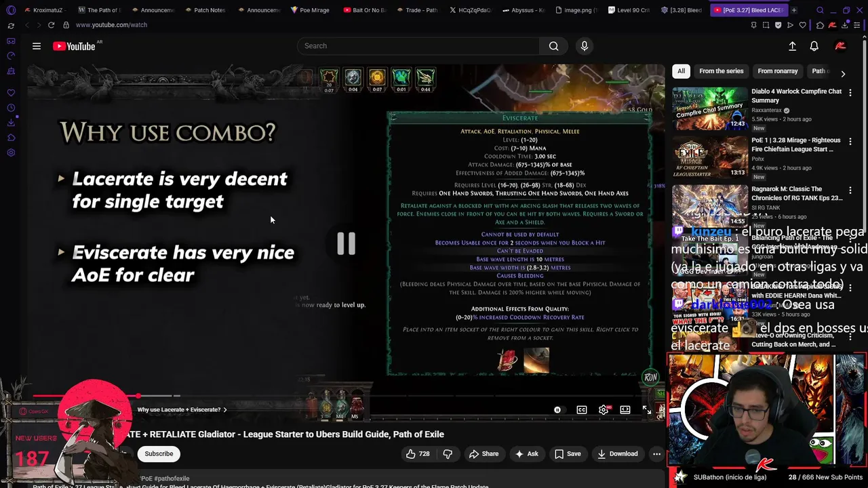Go back in browser history

[x=27, y=25]
